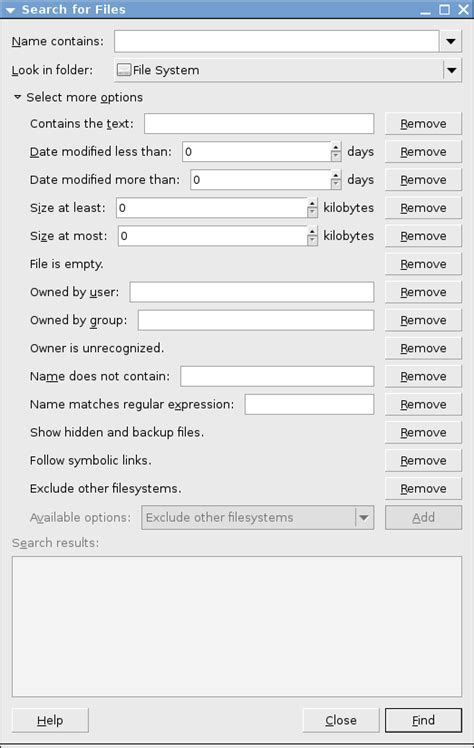The height and width of the screenshot is (748, 474).
Task: Open the window menu icon in title bar
Action: 10,10
